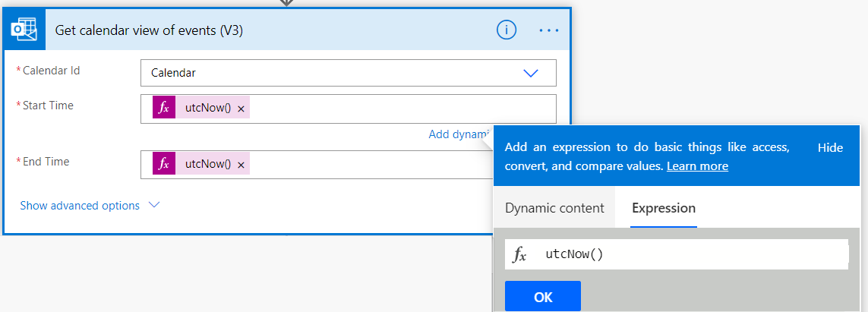Screen dimensions: 868x312
Task: Open the three-dot menu for the action
Action: pyautogui.click(x=548, y=30)
